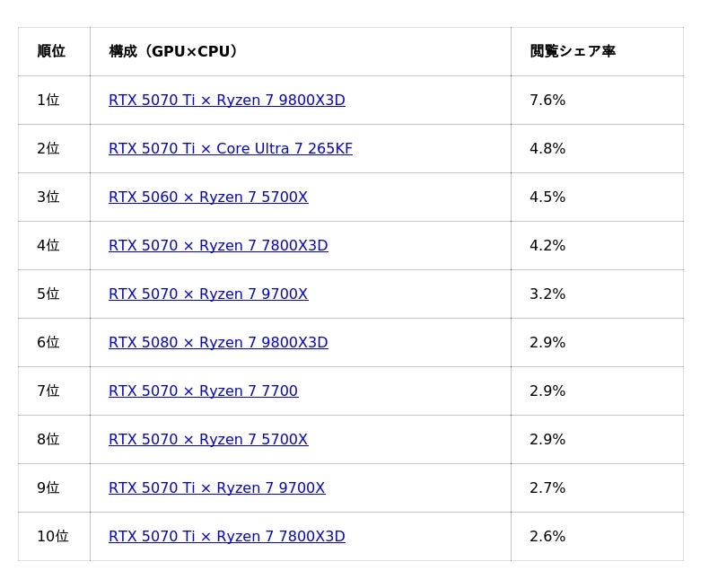Open the RTX 5080 × Ryzen 7 9800X3D link
The width and height of the screenshot is (718, 588).
[x=218, y=343]
